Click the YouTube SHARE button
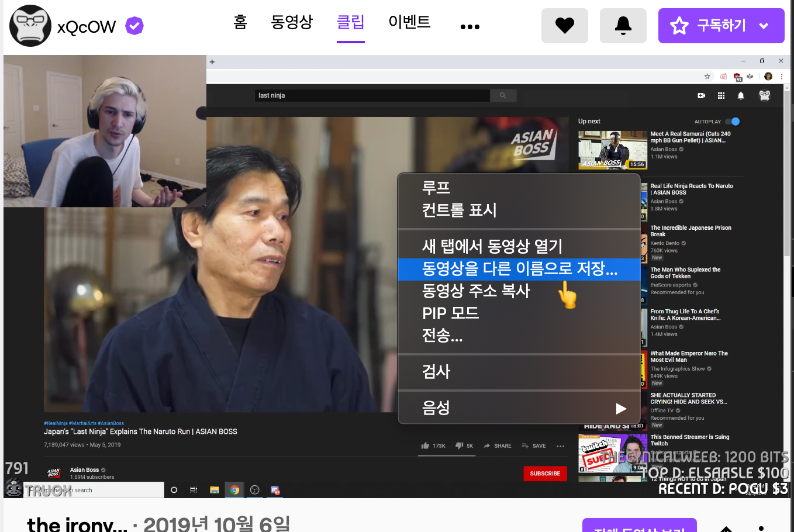This screenshot has width=794, height=532. point(498,445)
